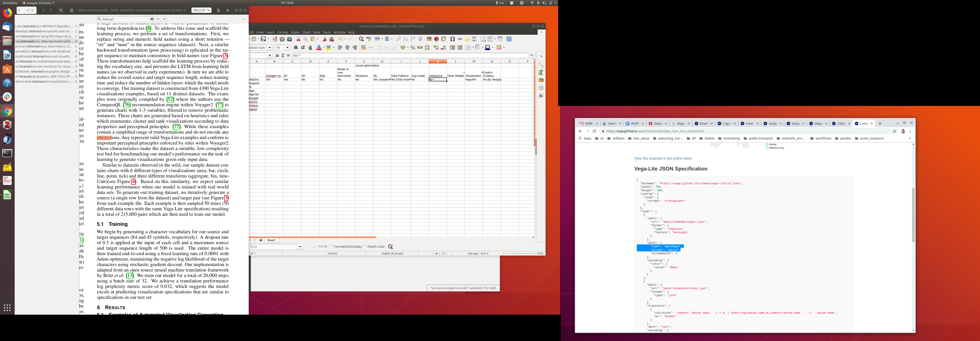Click the Clone Formatting paintbrush icon
980x341 pixels.
pyautogui.click(x=324, y=39)
